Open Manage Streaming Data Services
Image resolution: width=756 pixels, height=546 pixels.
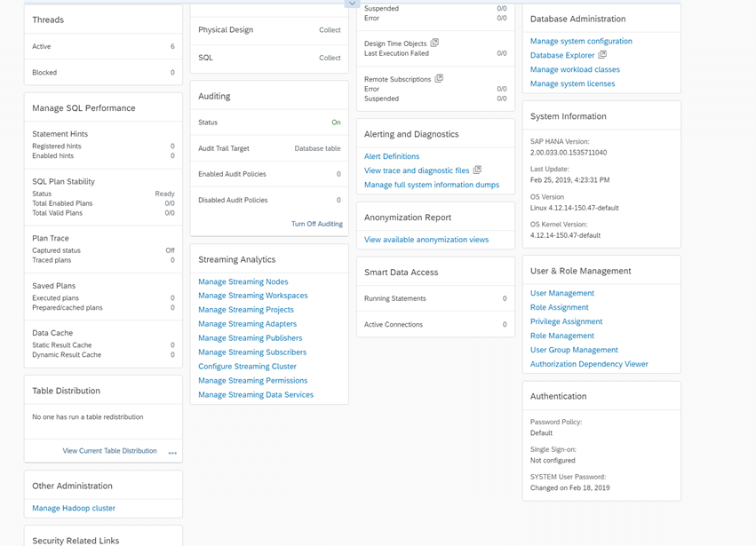256,395
